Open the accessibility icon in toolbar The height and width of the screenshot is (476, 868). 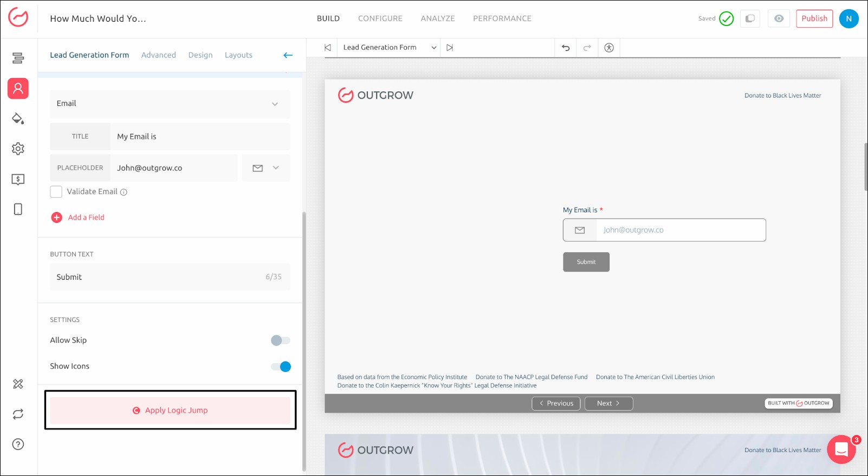[609, 48]
